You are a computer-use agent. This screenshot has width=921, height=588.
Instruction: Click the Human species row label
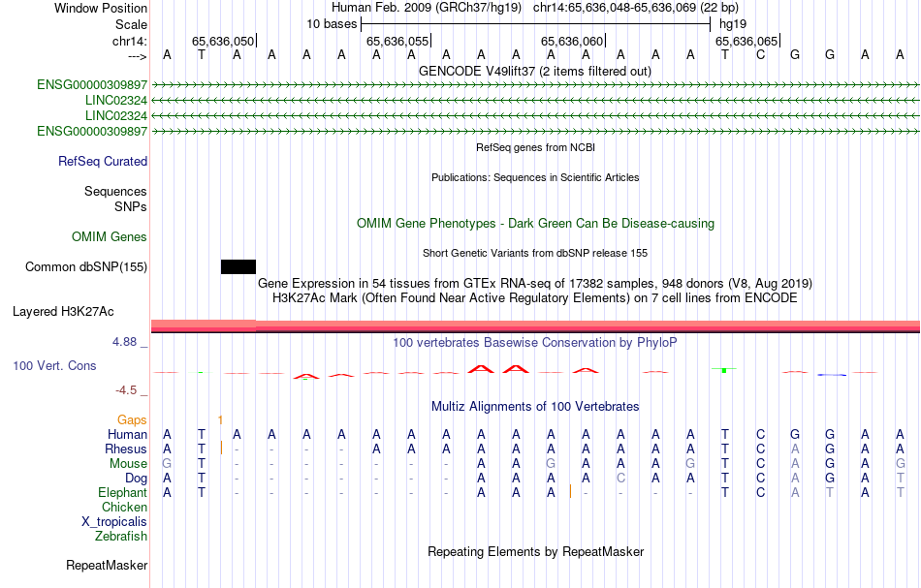click(127, 435)
